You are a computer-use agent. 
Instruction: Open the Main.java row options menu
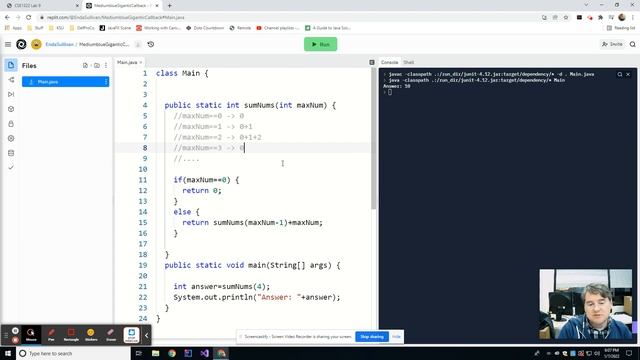point(106,82)
